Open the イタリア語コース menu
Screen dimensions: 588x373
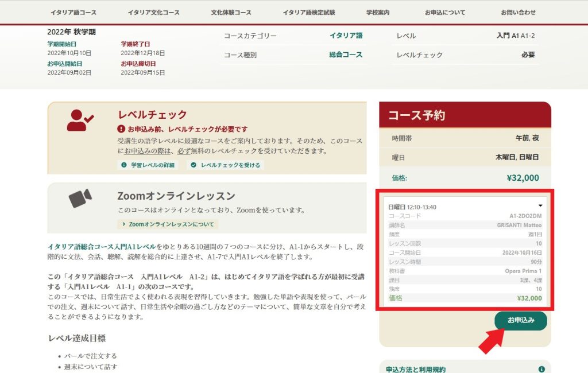[73, 12]
